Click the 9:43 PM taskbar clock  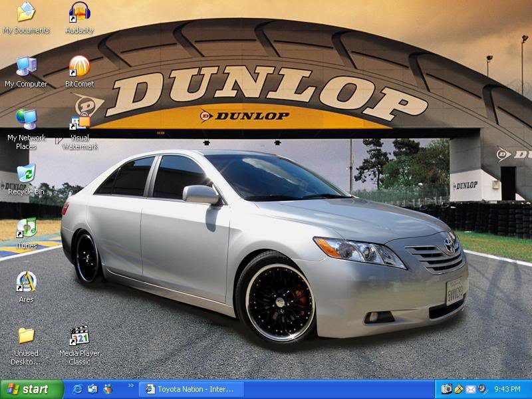[x=507, y=389]
